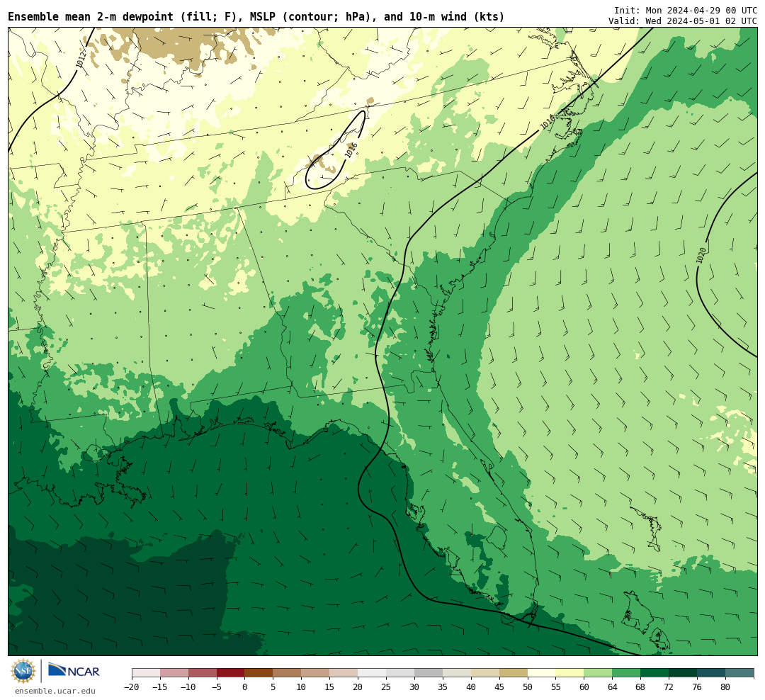Click the brown 0-5 colorbar swatch

pyautogui.click(x=259, y=672)
